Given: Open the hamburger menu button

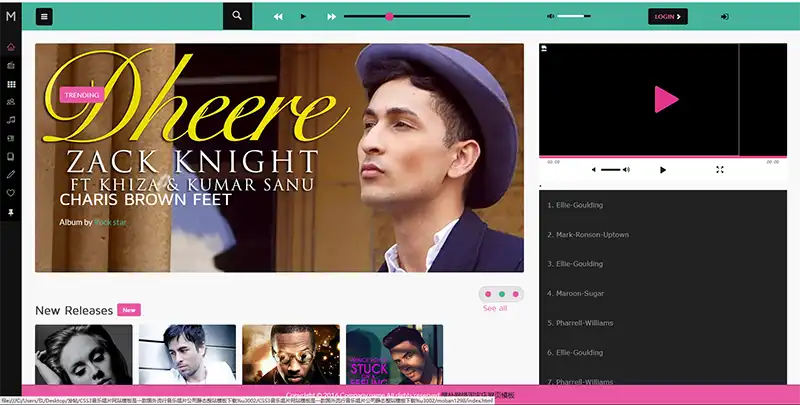Looking at the screenshot, I should click(x=44, y=17).
